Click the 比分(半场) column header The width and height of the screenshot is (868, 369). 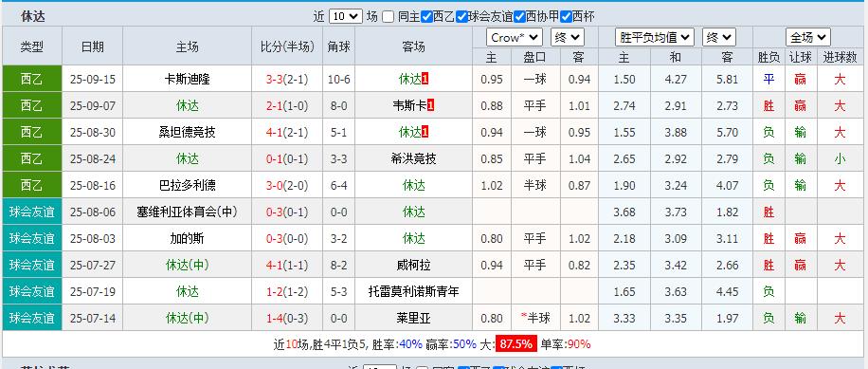[x=287, y=46]
